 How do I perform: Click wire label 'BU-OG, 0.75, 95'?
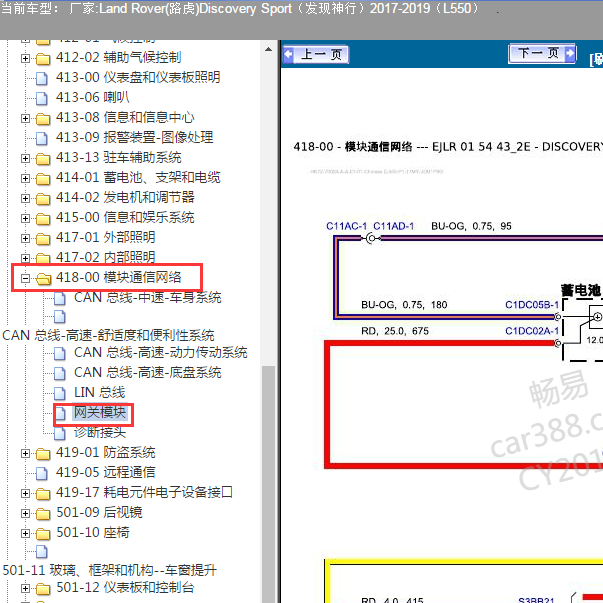[x=471, y=226]
